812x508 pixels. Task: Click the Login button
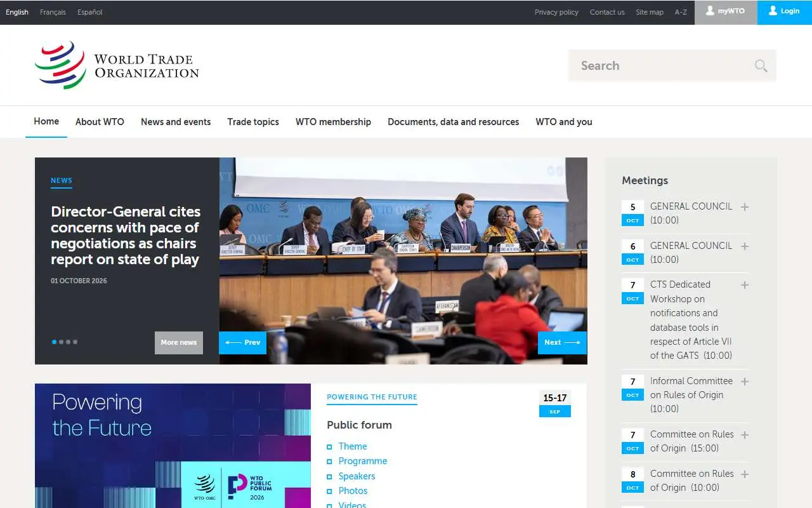[x=785, y=12]
